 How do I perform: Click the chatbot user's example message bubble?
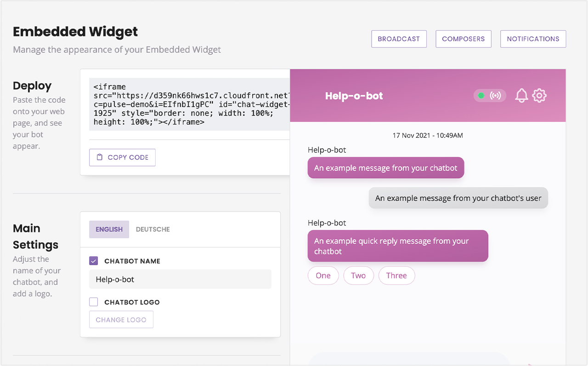coord(458,198)
